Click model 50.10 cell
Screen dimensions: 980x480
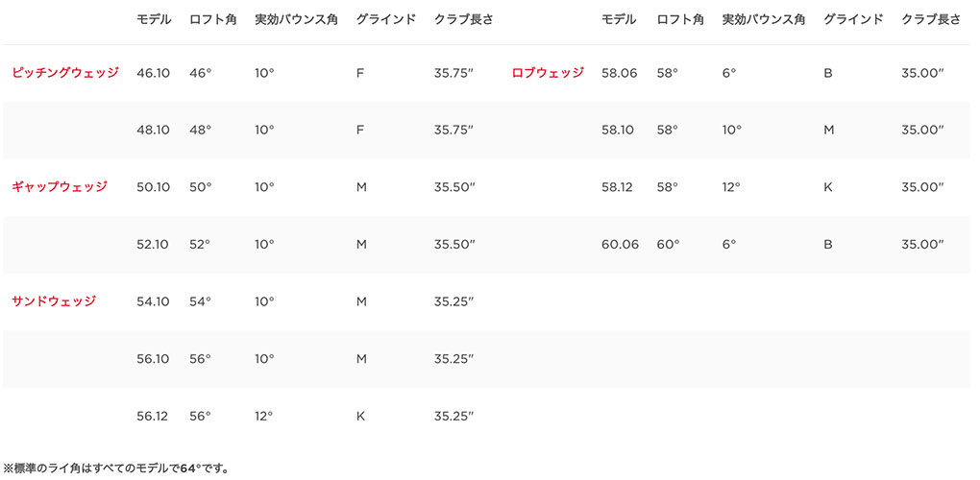pos(153,187)
